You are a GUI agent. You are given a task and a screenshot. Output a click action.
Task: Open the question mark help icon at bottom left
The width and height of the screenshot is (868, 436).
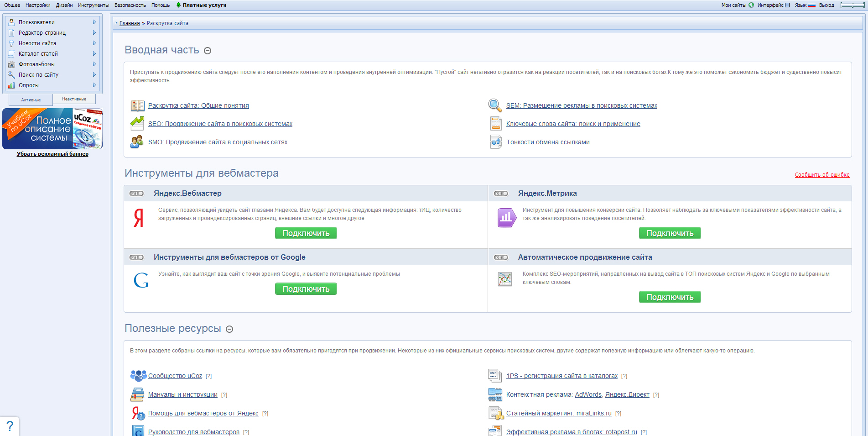[10, 426]
